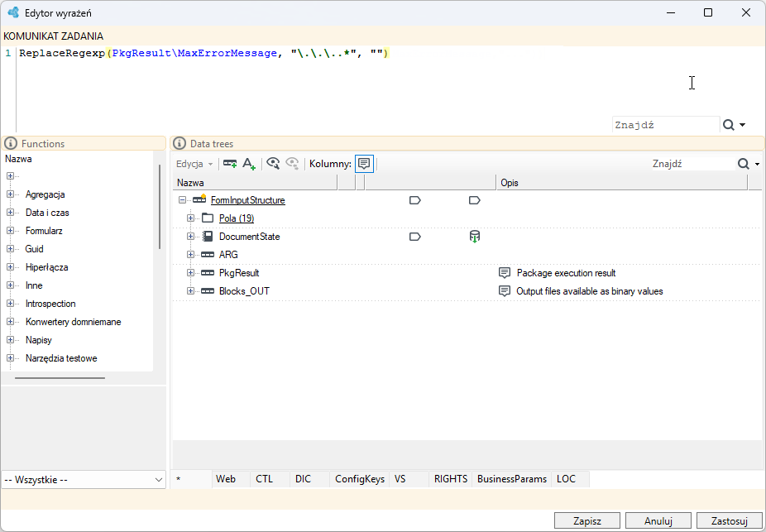
Task: Click the Zapisz button
Action: (x=587, y=520)
